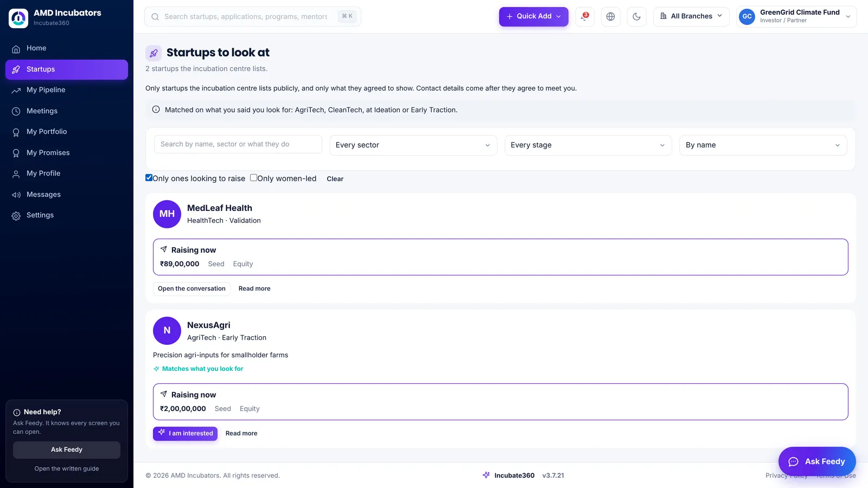This screenshot has width=868, height=488.
Task: Click Read more under MedLeaf Health
Action: [254, 288]
